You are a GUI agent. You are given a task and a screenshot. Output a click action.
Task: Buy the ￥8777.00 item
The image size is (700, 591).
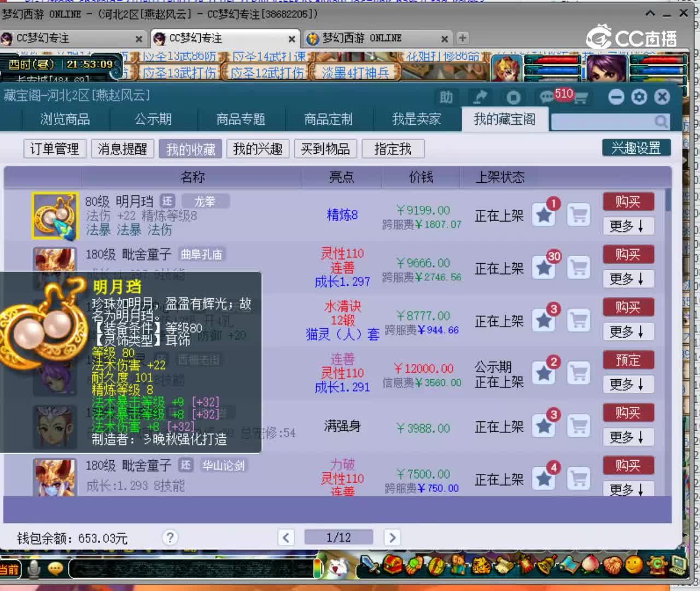[x=628, y=307]
